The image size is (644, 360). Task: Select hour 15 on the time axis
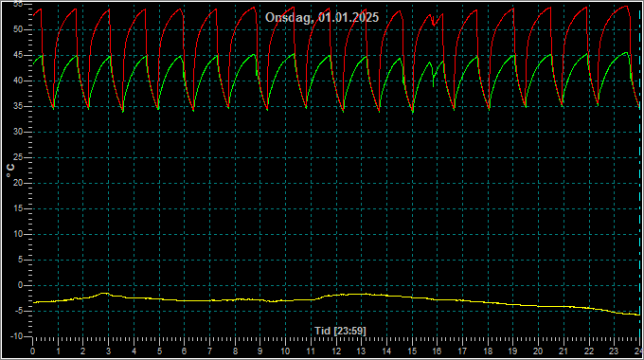pos(412,351)
